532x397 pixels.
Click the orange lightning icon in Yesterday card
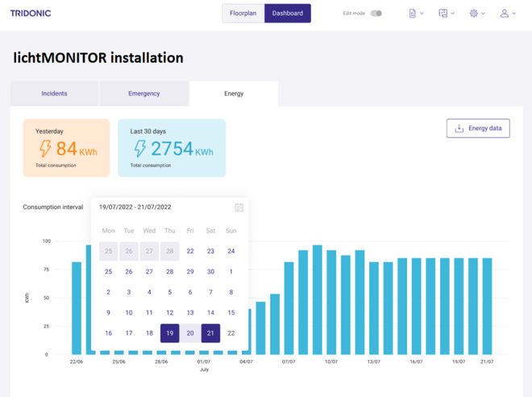click(x=44, y=149)
